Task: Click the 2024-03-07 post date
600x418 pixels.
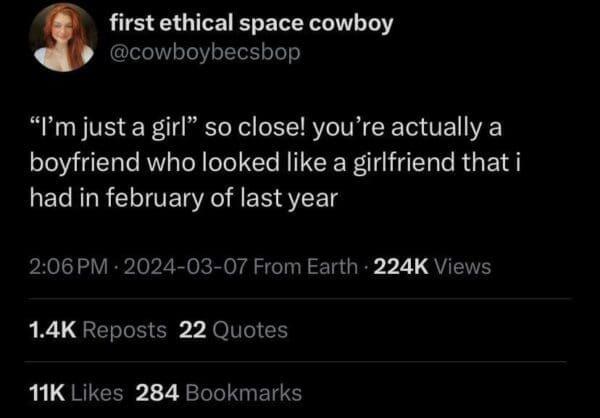Action: click(x=184, y=267)
